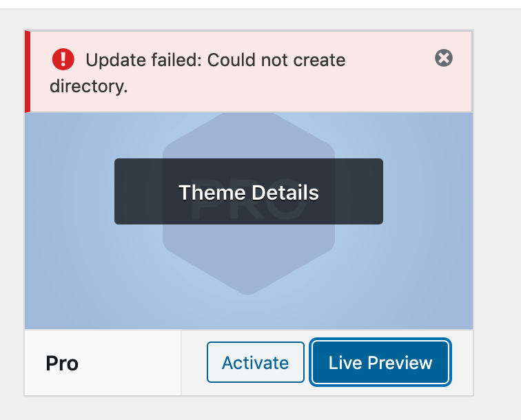Click the white strip above theme card
This screenshot has height=420, width=521.
pos(260,4)
